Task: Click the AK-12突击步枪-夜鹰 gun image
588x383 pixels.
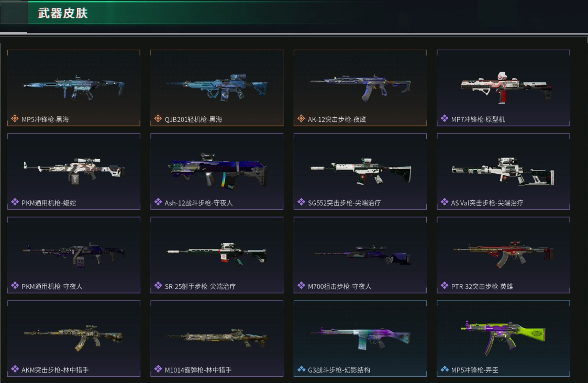Action: 360,88
